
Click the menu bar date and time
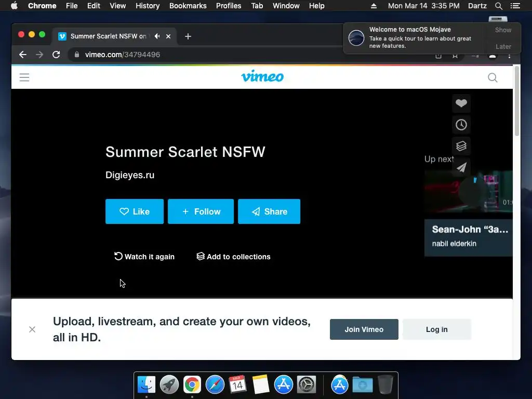coord(423,6)
